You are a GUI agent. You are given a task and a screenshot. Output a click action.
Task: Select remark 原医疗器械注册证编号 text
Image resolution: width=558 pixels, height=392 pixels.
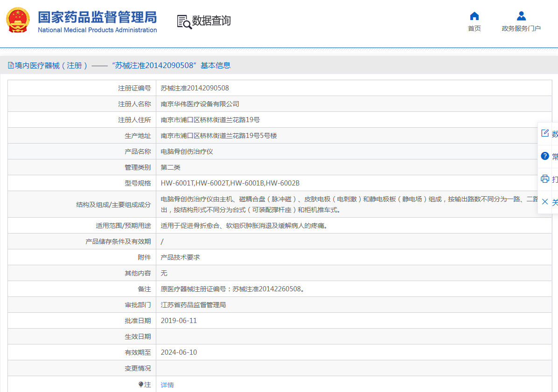(232, 289)
